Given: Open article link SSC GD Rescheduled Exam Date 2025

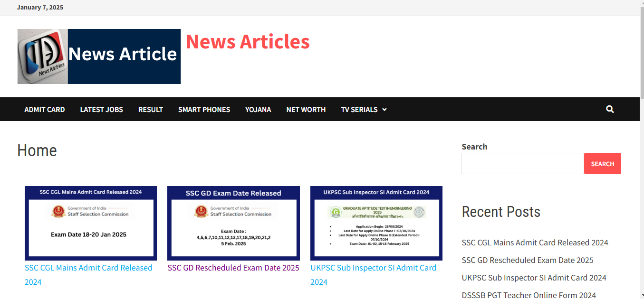Looking at the screenshot, I should tap(233, 268).
